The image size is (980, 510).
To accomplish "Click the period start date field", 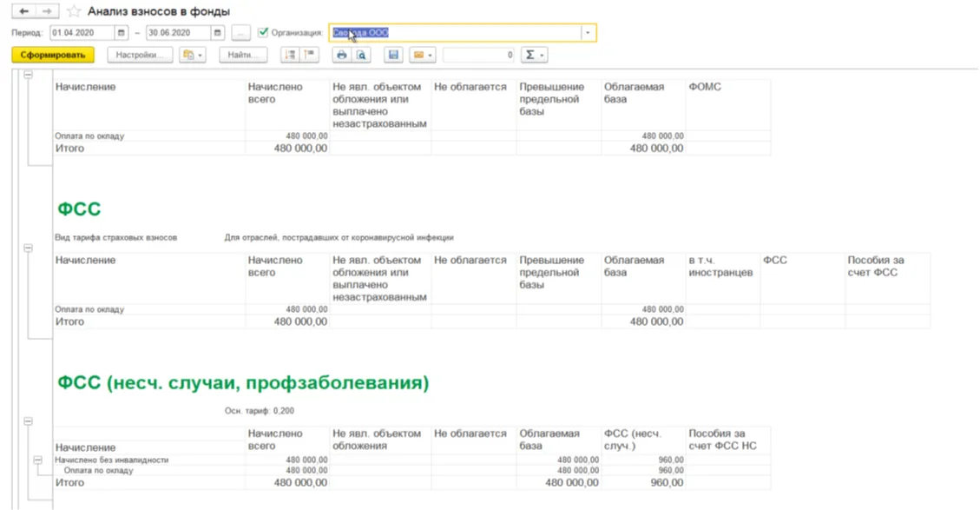I will coord(82,33).
